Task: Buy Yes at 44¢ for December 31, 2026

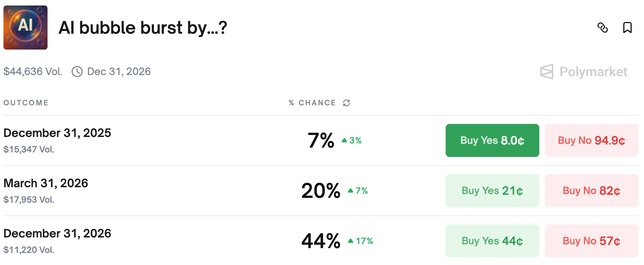Action: 492,241
